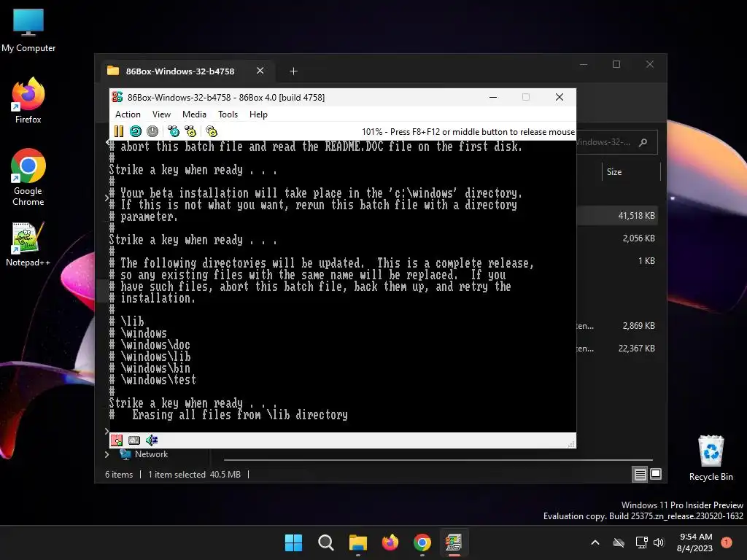747x560 pixels.
Task: Open the volume tray icon
Action: (x=659, y=542)
